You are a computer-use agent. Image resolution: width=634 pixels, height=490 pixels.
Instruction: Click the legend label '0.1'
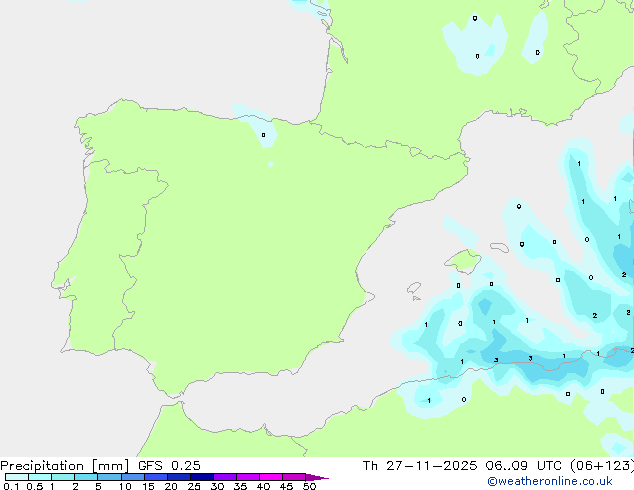[x=11, y=486]
